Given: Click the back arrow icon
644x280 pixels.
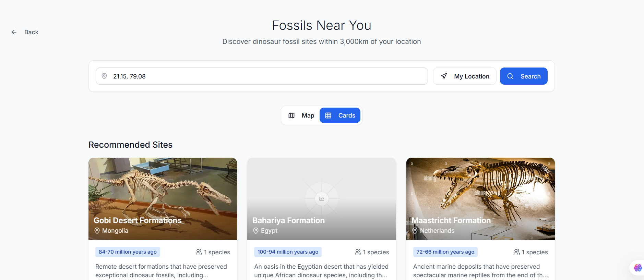Looking at the screenshot, I should pyautogui.click(x=14, y=32).
